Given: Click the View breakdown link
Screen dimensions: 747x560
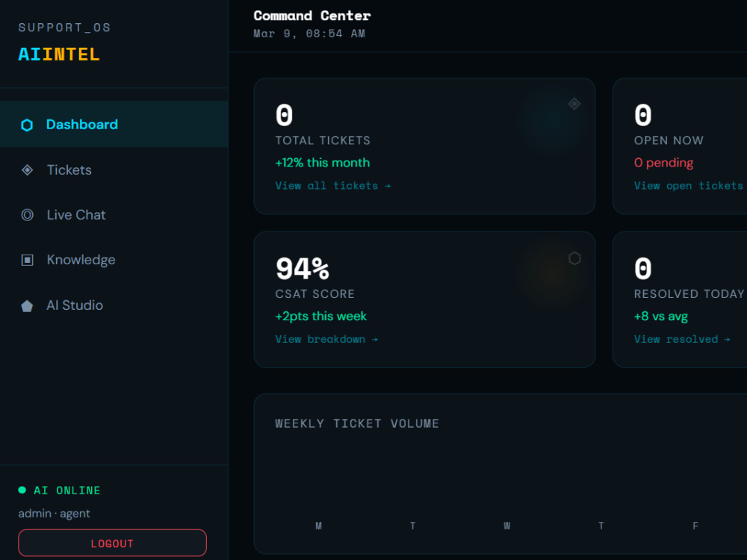Looking at the screenshot, I should [327, 339].
